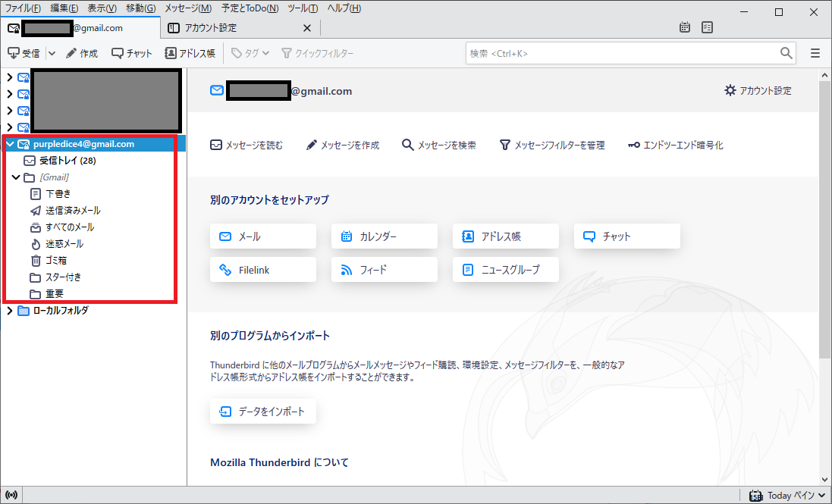Screen dimensions: 832x504
Task: Click the scroll up arrow of account pane
Action: (x=824, y=75)
